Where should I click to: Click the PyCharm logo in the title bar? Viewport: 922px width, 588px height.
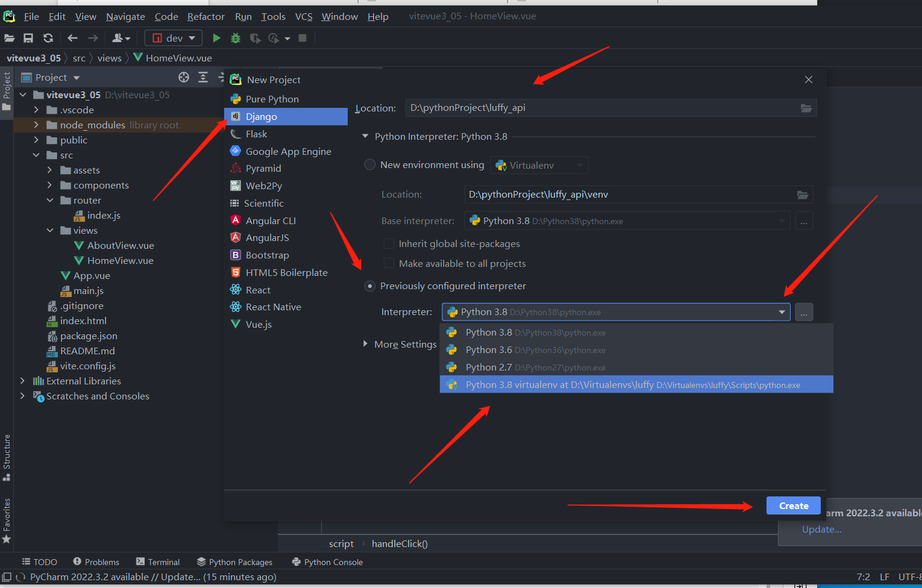(x=9, y=16)
